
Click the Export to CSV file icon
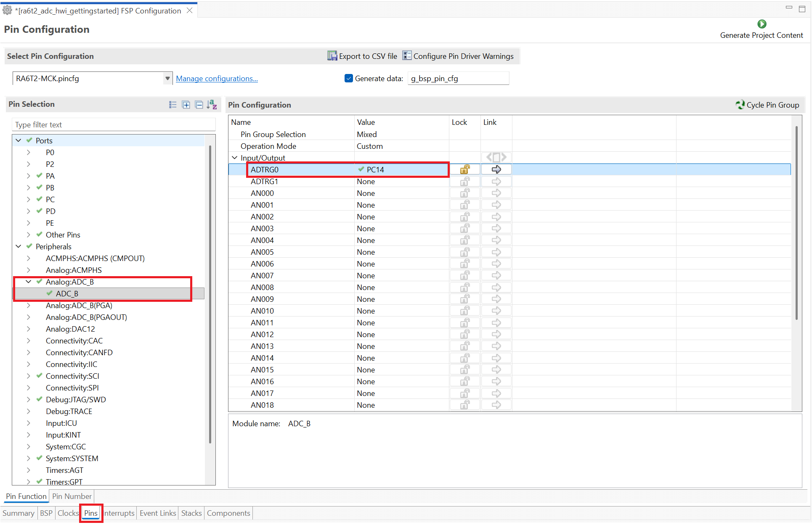(x=332, y=56)
